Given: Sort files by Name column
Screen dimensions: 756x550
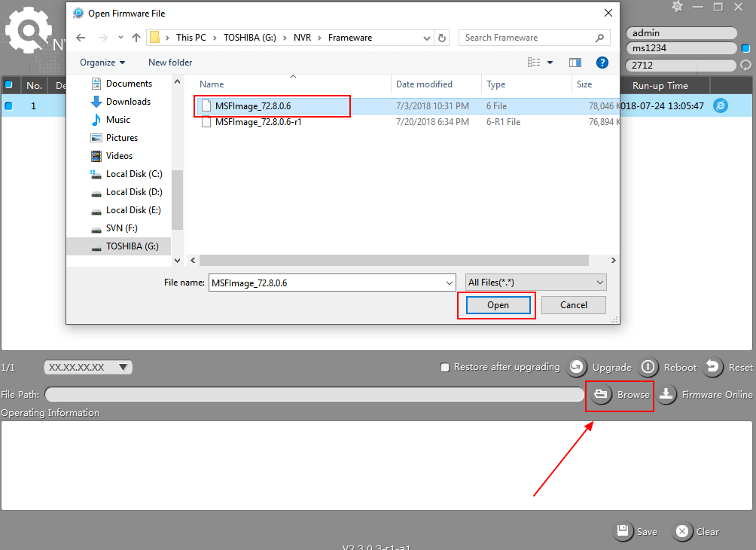Looking at the screenshot, I should pyautogui.click(x=212, y=84).
